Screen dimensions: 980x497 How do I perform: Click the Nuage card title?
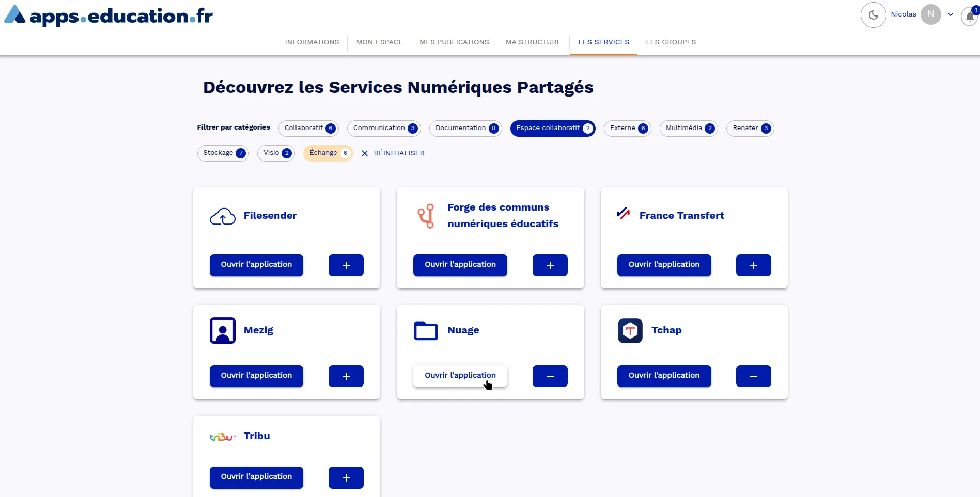point(463,330)
